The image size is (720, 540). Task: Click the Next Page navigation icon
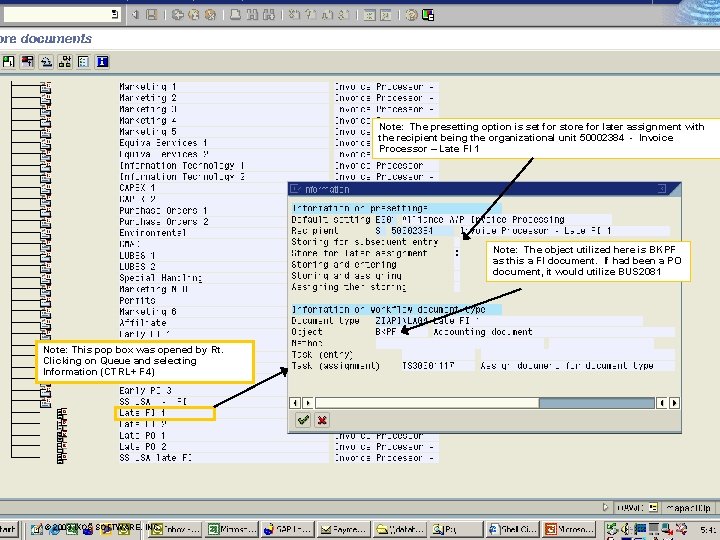click(327, 15)
